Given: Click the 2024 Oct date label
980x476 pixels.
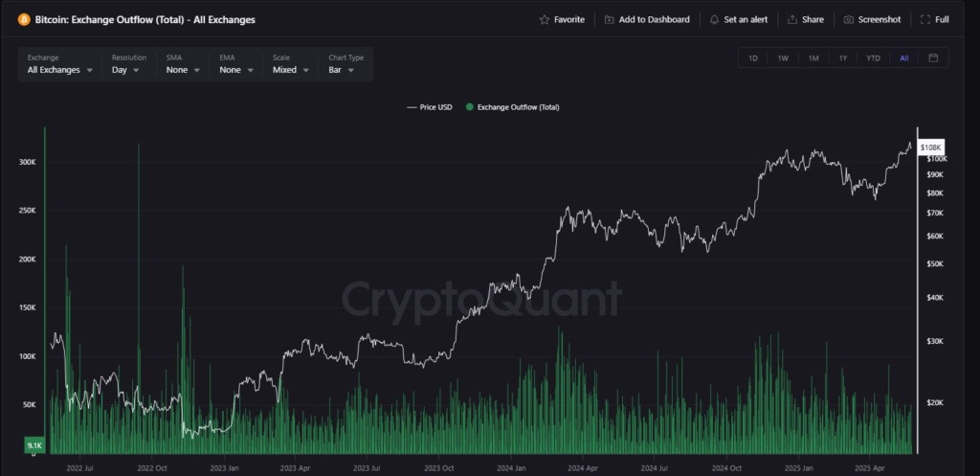Looking at the screenshot, I should click(727, 467).
